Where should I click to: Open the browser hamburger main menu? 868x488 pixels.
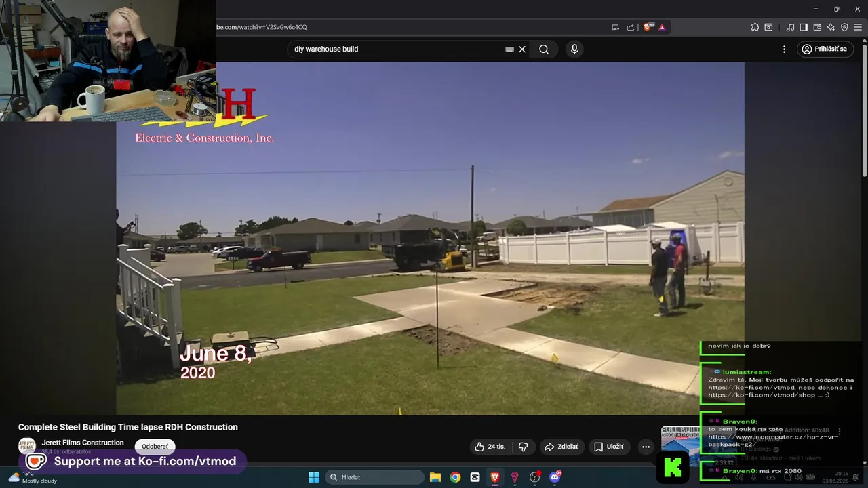tap(858, 27)
